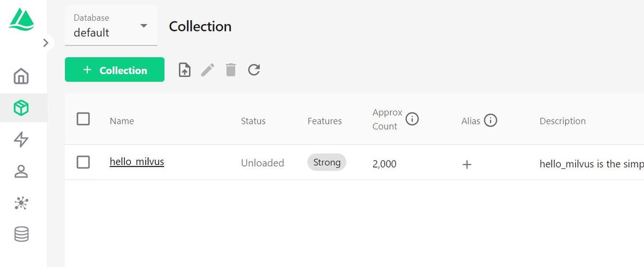Show the Approx Count info tooltip
The width and height of the screenshot is (644, 267).
click(x=412, y=119)
